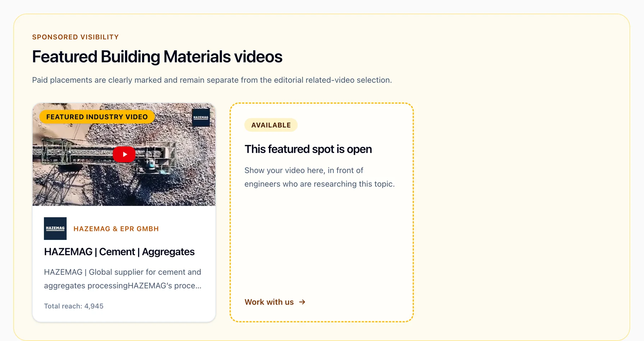Click 'Featured Building Materials videos' heading
644x341 pixels.
click(x=157, y=57)
